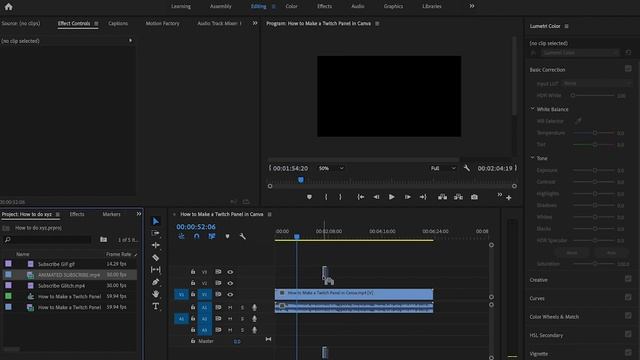Image resolution: width=640 pixels, height=360 pixels.
Task: Create new bin in Project panel
Action: tap(104, 240)
